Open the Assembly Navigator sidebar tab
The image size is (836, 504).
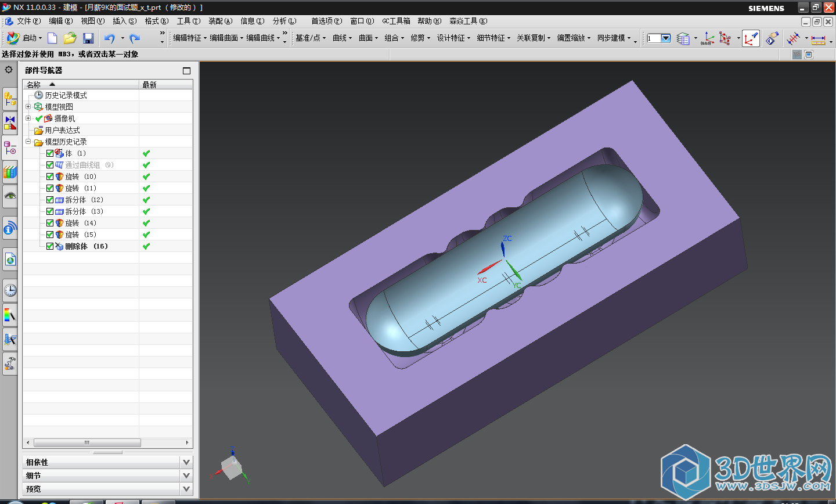(10, 99)
